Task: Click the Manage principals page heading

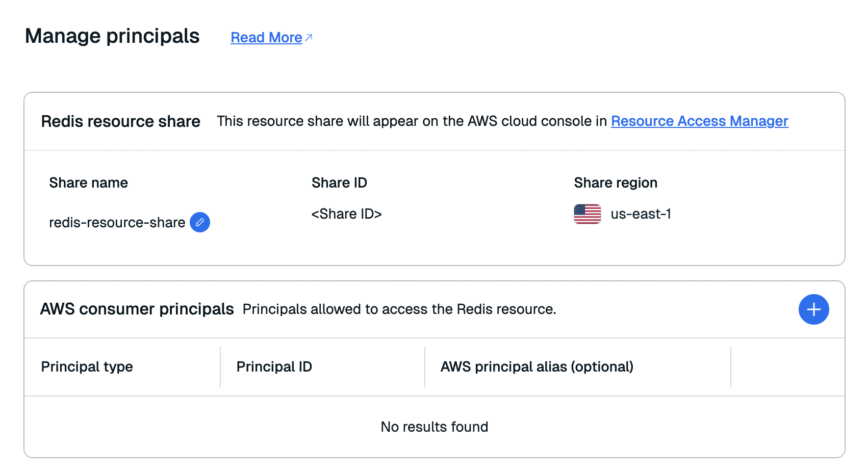Action: tap(112, 36)
